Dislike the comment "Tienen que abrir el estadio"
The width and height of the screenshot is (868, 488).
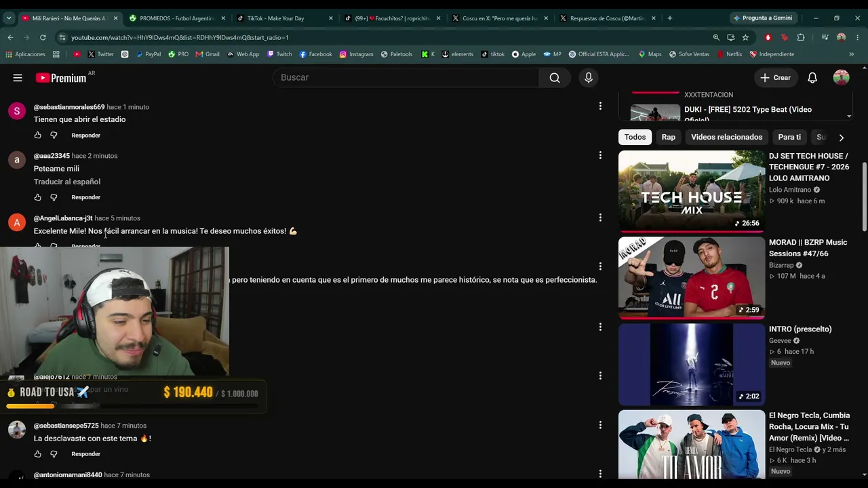(x=54, y=136)
